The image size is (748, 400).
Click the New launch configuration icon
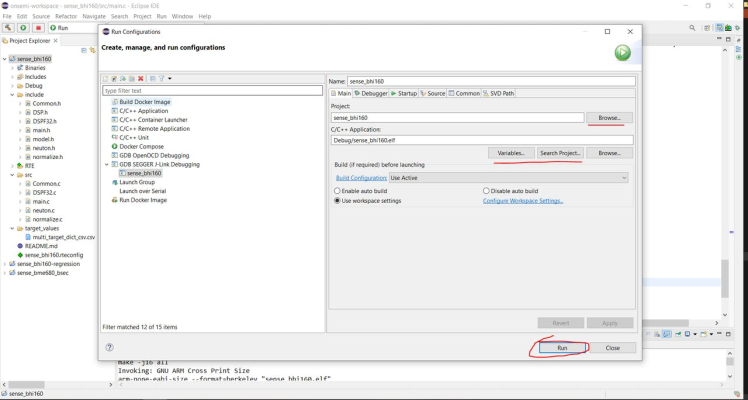(x=106, y=78)
